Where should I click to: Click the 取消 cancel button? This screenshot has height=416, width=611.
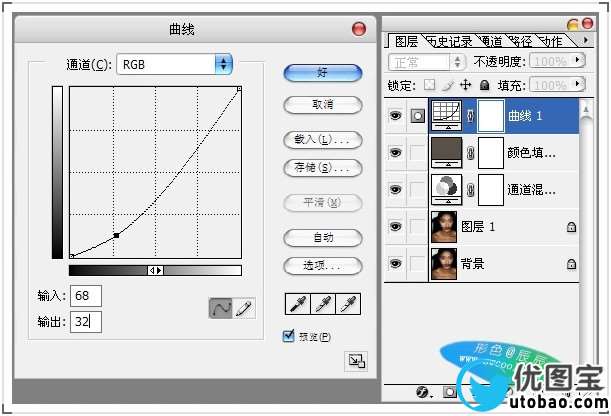click(323, 105)
